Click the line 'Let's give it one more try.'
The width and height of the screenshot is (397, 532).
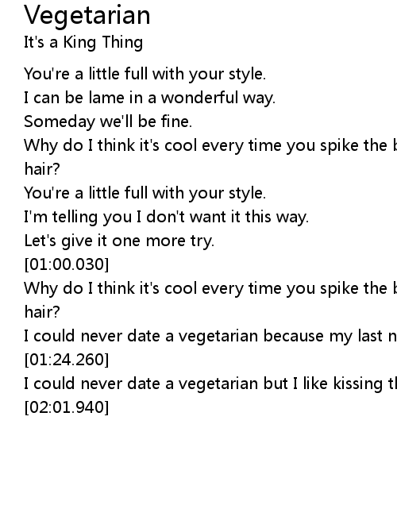click(119, 241)
